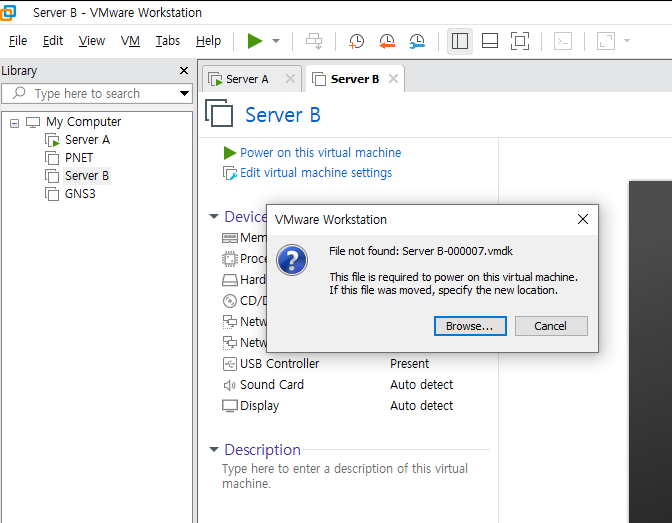Viewport: 672px width, 523px height.
Task: Open the Tabs menu
Action: tap(168, 41)
